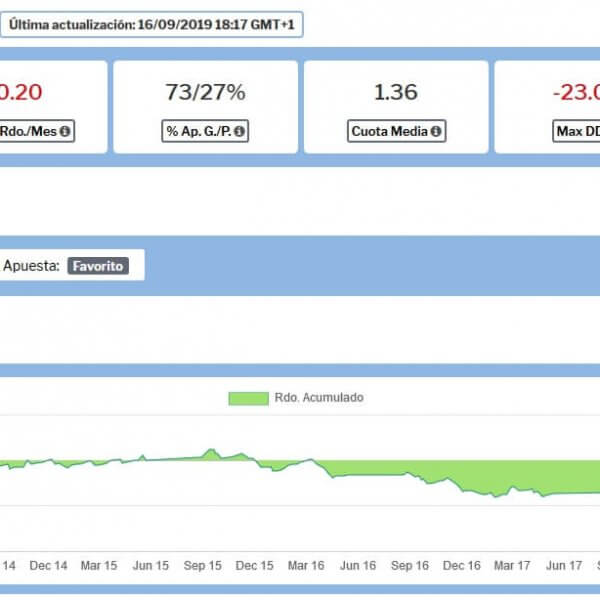
Task: Click the Max DD label button
Action: pyautogui.click(x=576, y=131)
